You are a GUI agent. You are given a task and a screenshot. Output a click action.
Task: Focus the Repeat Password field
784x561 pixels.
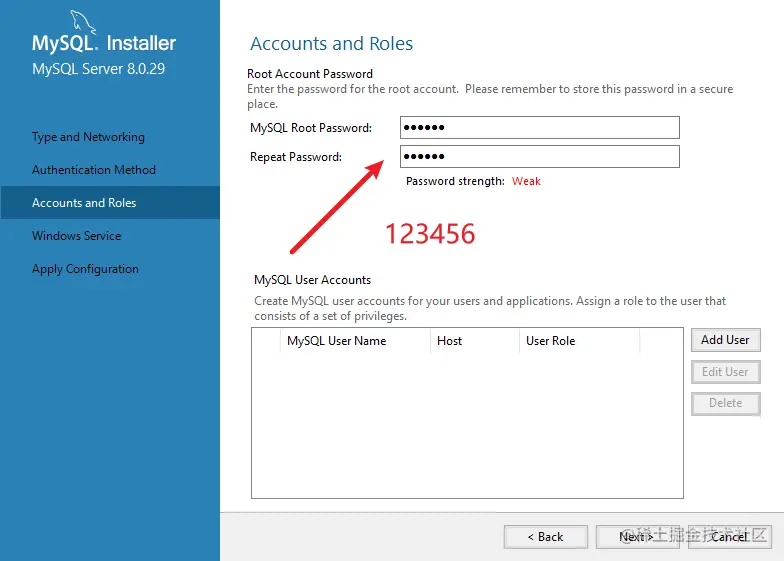tap(540, 156)
